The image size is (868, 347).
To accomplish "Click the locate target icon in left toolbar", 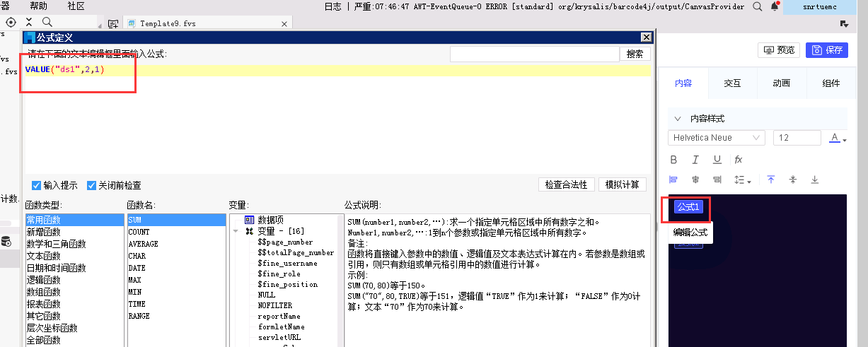I will coord(11,23).
